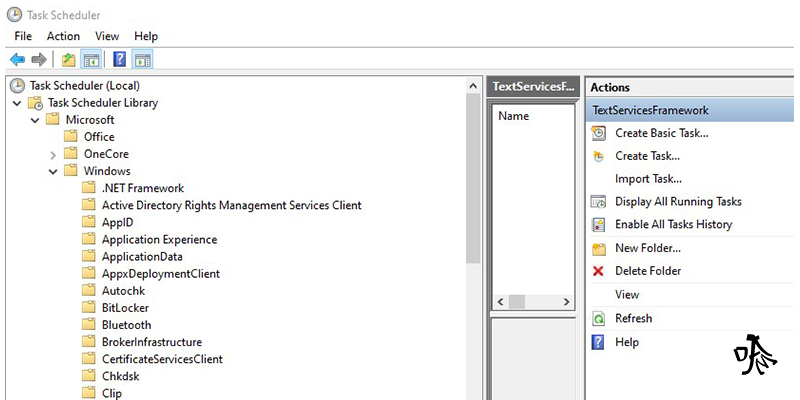Image resolution: width=800 pixels, height=400 pixels.
Task: Collapse the Microsoft tree node
Action: [35, 121]
